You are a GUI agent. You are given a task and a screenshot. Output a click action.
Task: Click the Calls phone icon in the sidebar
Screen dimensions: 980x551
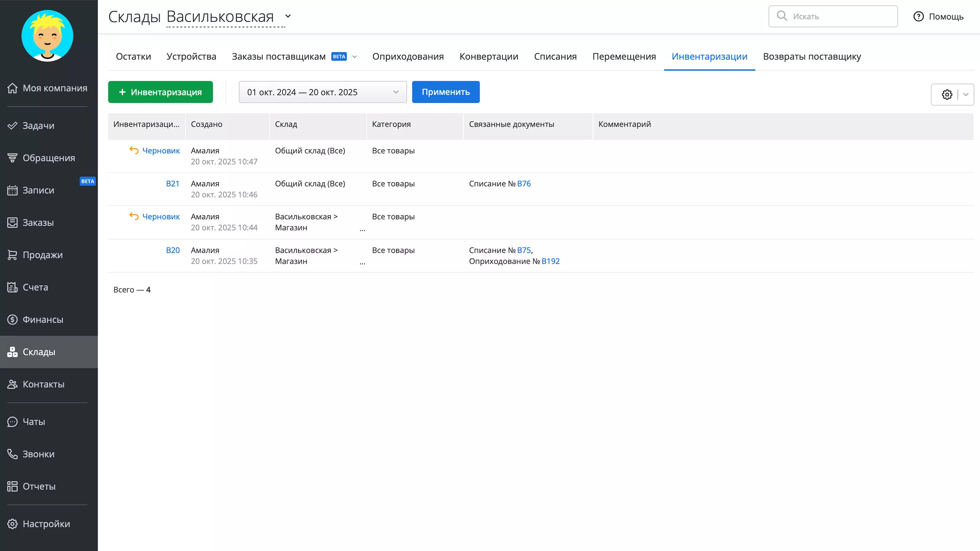(x=12, y=454)
